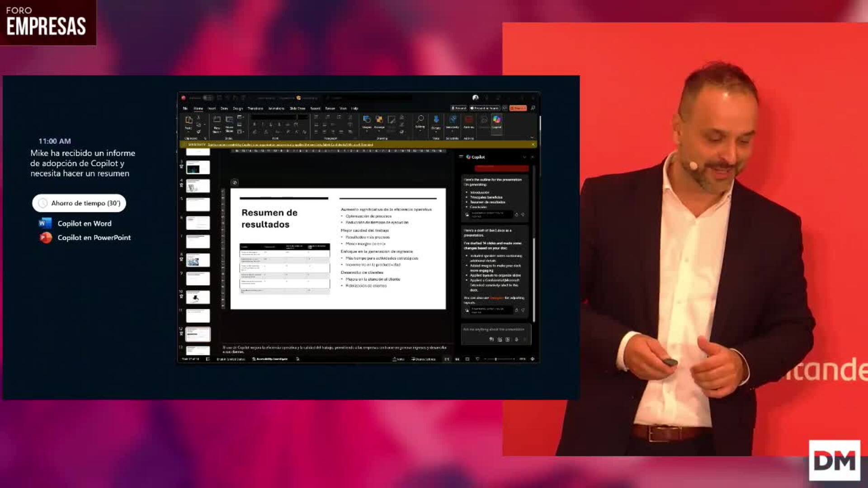Open the Slide Show ribbon tab
The width and height of the screenshot is (868, 488).
pos(297,108)
